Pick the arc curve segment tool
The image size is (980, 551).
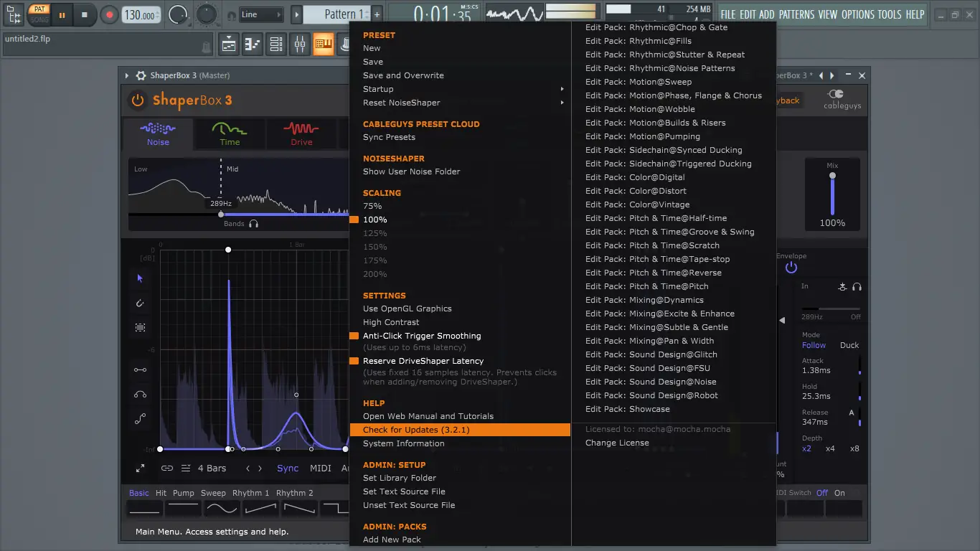(x=140, y=395)
